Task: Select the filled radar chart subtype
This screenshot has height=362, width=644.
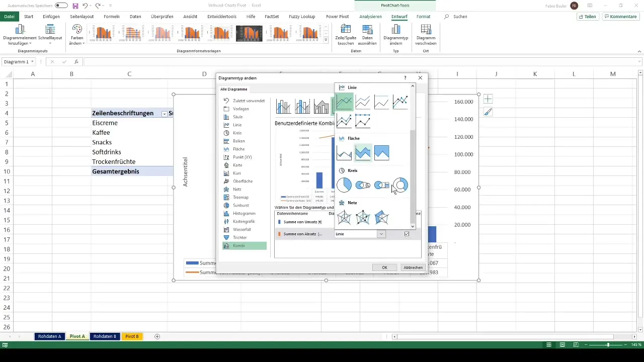Action: (381, 217)
